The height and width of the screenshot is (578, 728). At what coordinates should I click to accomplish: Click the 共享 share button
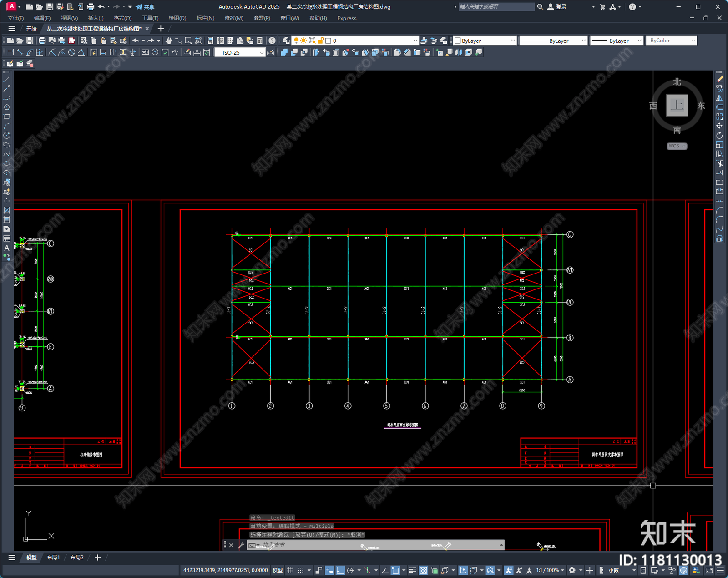coord(145,7)
